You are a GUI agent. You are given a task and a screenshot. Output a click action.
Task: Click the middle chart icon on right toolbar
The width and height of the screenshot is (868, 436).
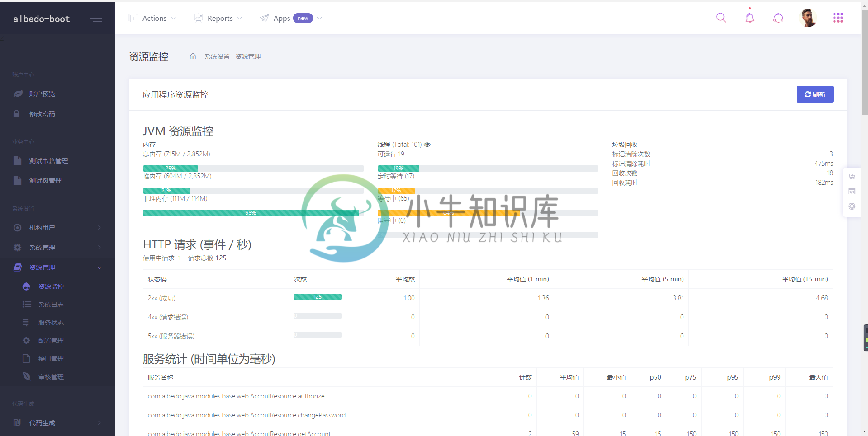click(852, 192)
